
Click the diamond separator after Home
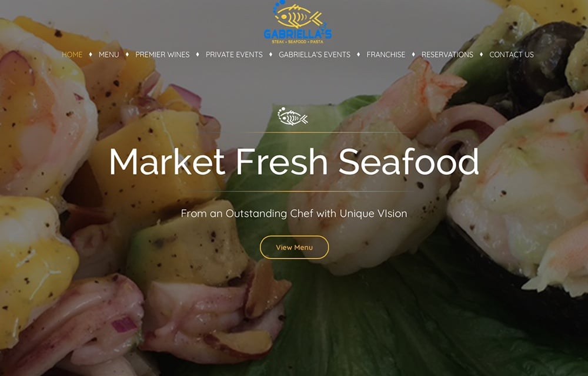[x=91, y=55]
